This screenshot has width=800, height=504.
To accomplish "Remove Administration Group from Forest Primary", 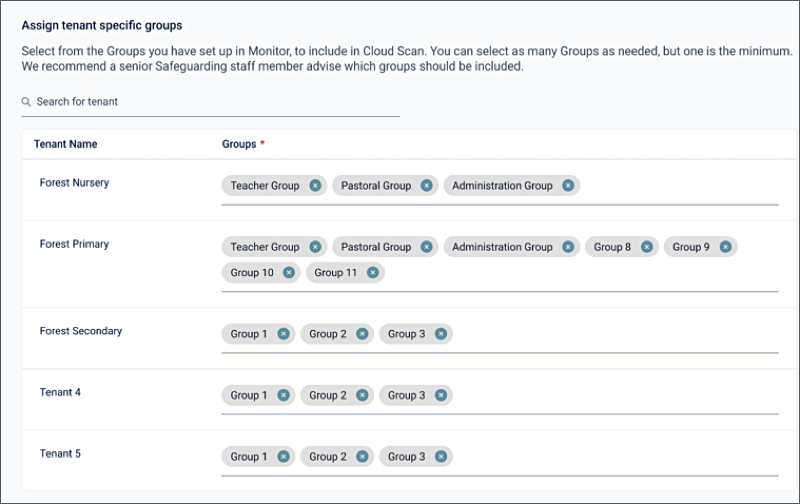I will click(568, 247).
